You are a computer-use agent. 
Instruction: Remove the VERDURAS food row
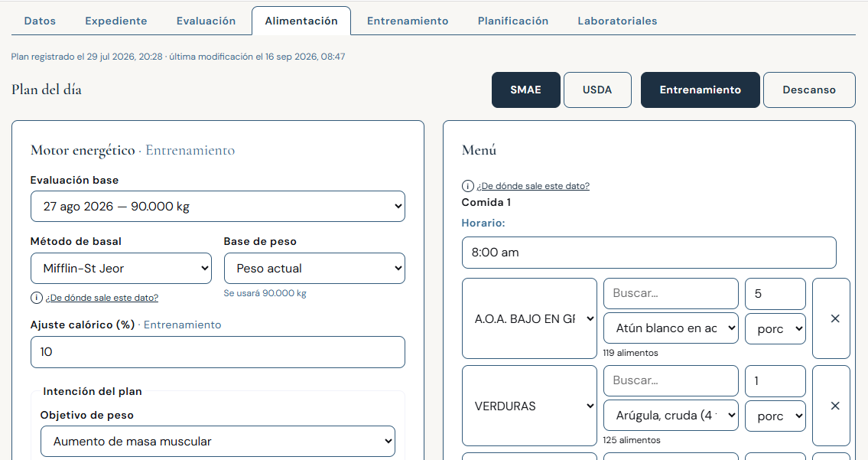(831, 406)
